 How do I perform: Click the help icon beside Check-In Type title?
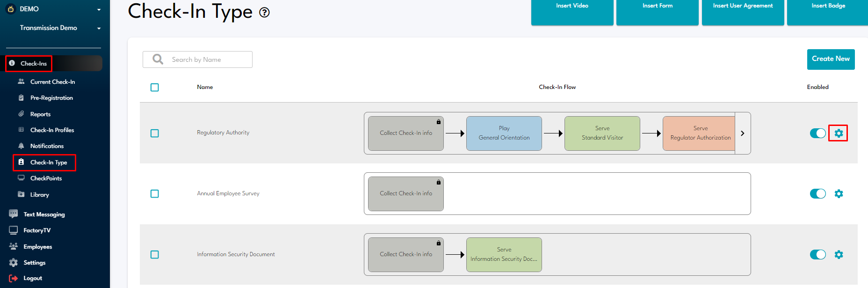pos(264,13)
